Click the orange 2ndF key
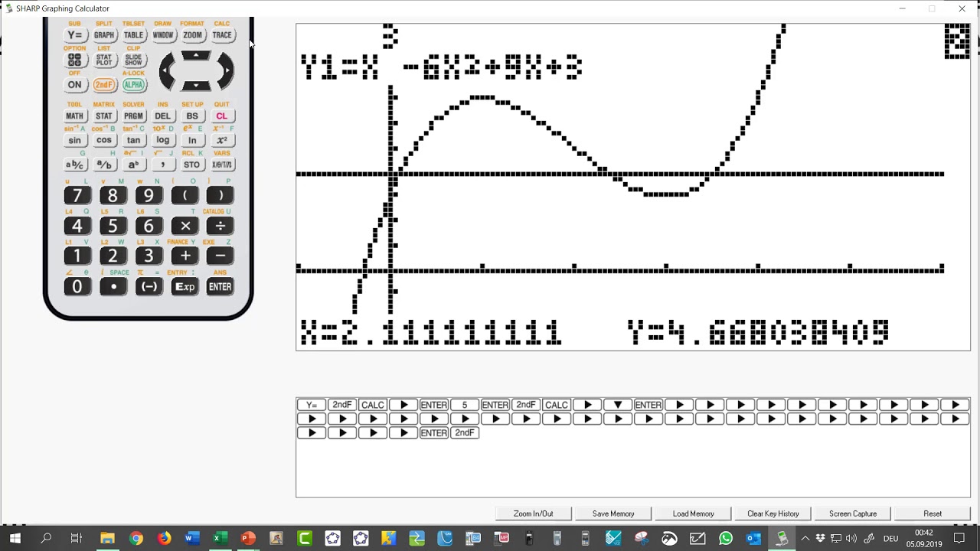This screenshot has width=980, height=551. pos(104,85)
